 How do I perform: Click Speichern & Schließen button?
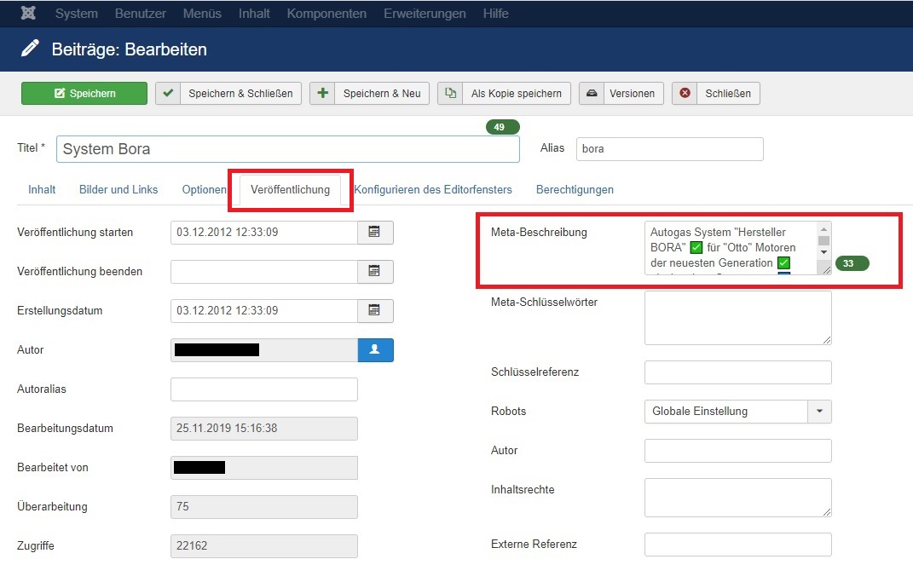click(x=228, y=94)
